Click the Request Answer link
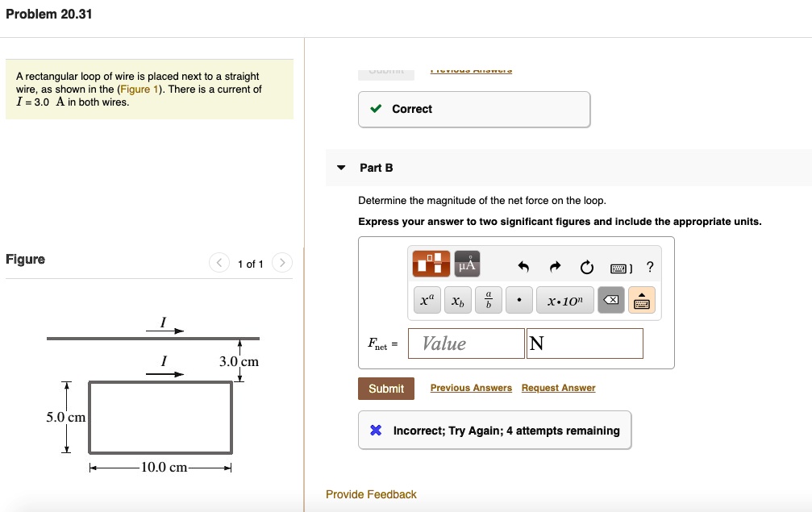The width and height of the screenshot is (812, 512). tap(558, 388)
